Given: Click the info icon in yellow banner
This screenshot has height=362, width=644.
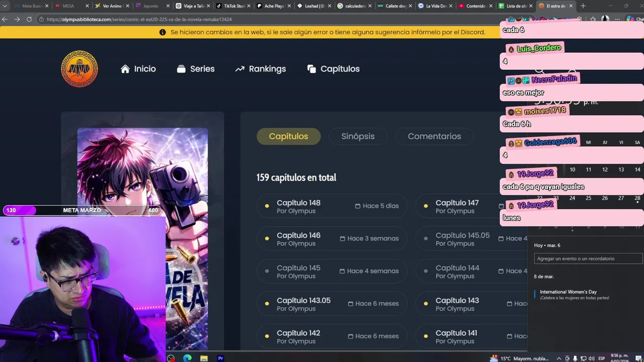Looking at the screenshot, I should (x=163, y=32).
